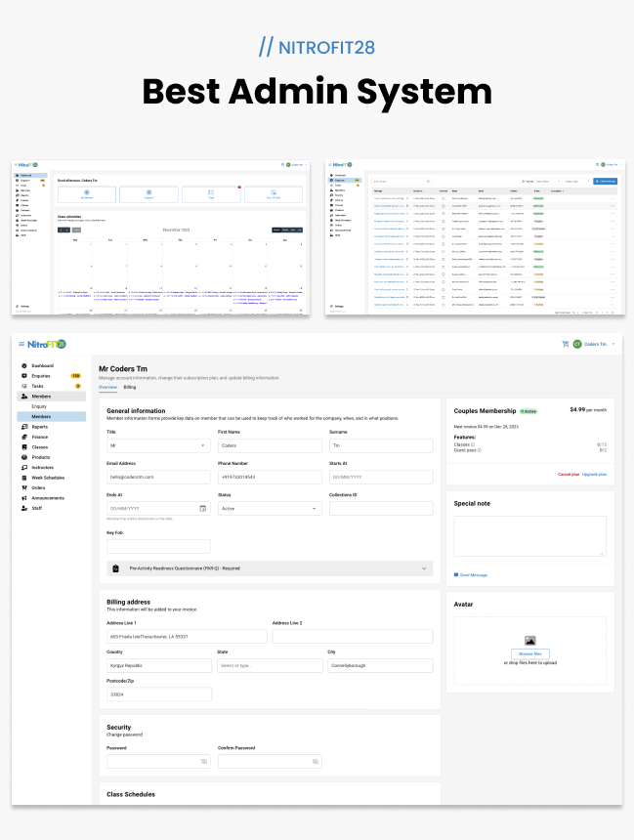Open shopping cart icon in the member page header
The height and width of the screenshot is (840, 634).
coord(565,344)
